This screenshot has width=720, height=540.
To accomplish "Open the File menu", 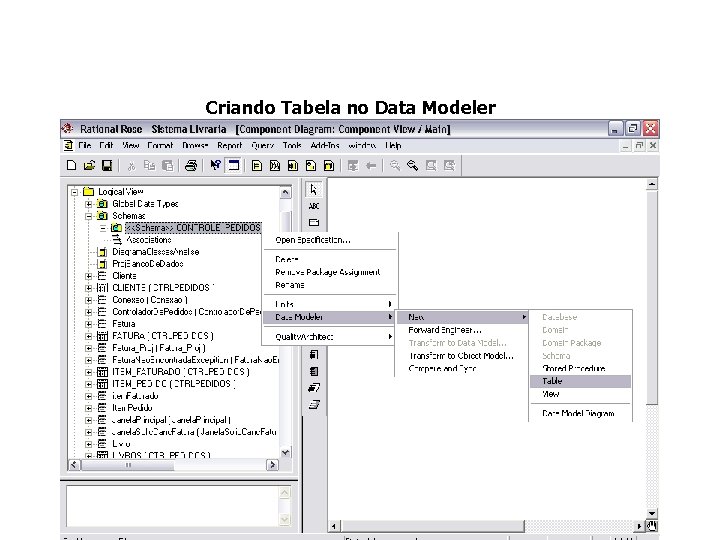I will click(x=84, y=146).
